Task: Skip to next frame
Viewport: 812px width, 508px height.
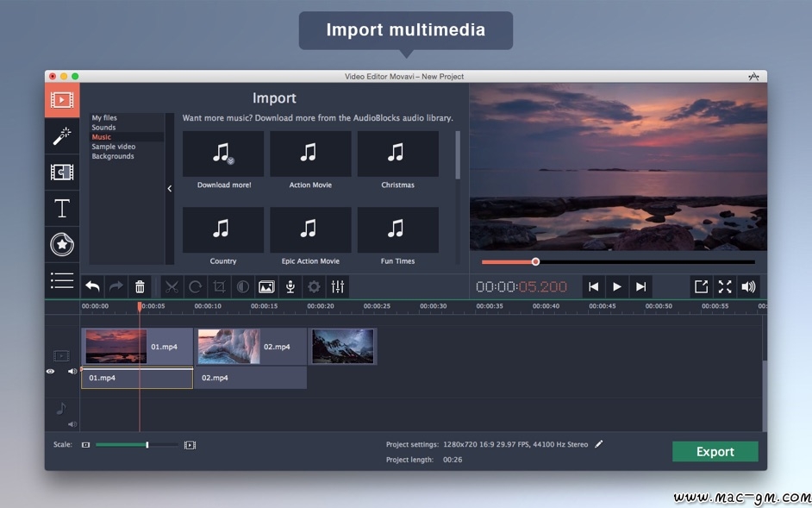Action: click(x=640, y=286)
